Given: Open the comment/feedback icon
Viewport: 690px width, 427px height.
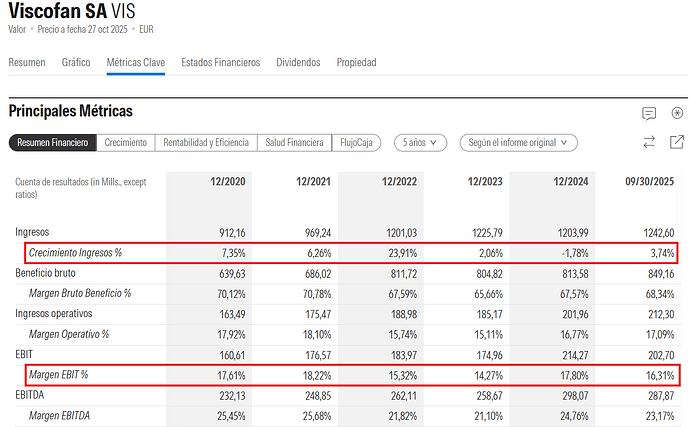Looking at the screenshot, I should [x=649, y=113].
